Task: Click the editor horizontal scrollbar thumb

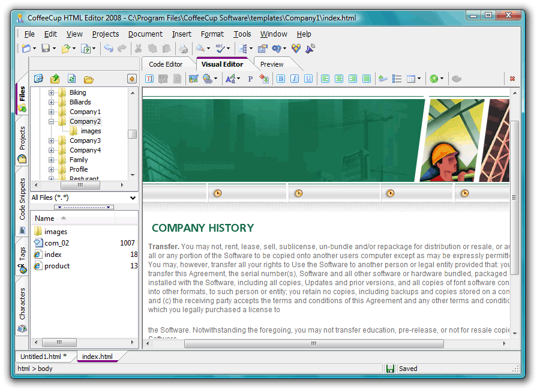Action: [314, 343]
